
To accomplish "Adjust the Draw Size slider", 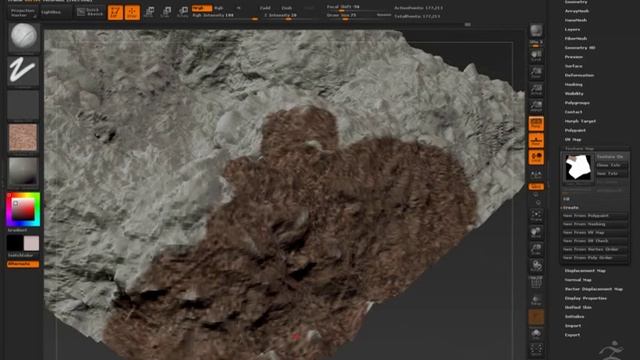I will coord(358,15).
